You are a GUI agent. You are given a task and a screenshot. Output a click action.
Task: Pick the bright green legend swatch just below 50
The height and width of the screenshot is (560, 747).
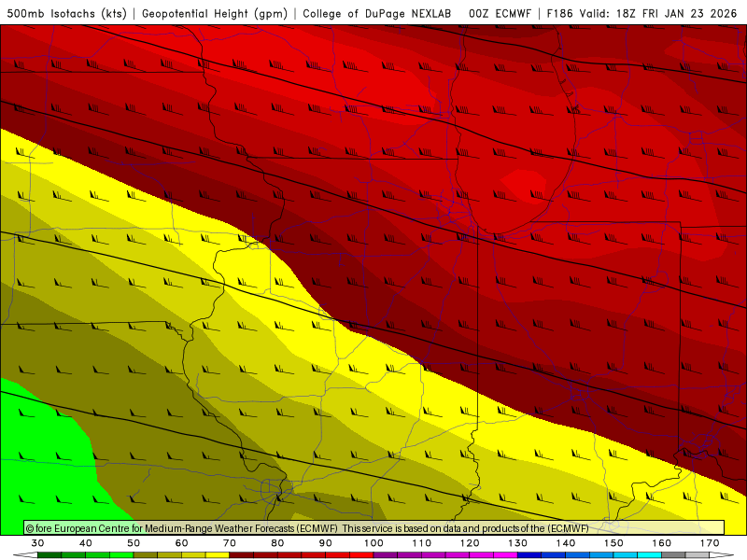click(121, 555)
